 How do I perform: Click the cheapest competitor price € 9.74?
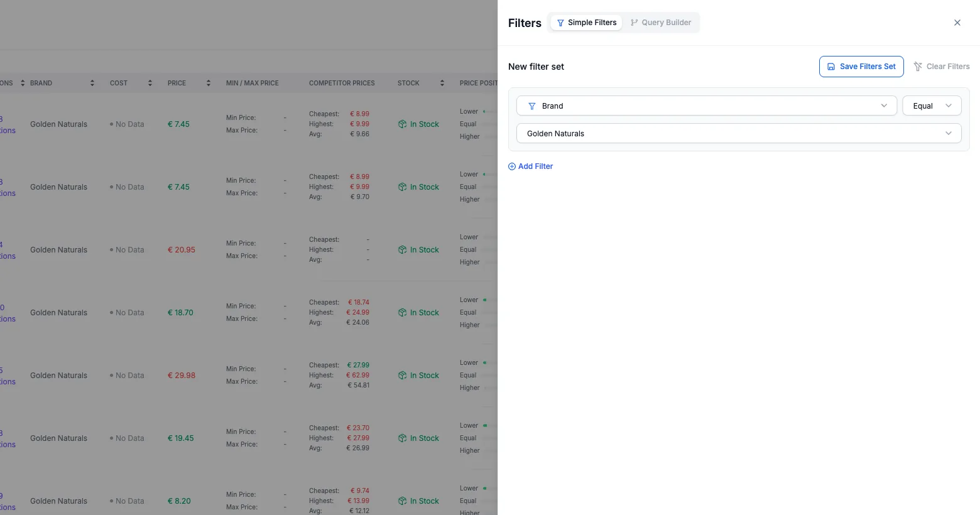(x=360, y=491)
